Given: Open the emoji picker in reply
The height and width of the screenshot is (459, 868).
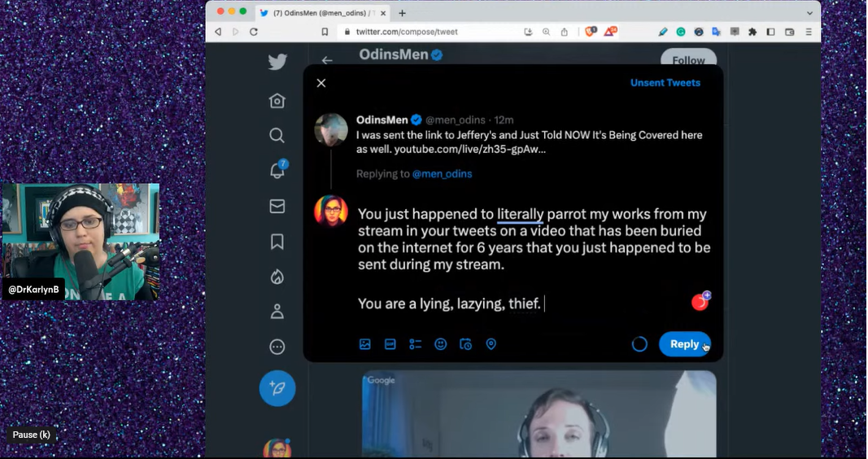Looking at the screenshot, I should tap(441, 344).
